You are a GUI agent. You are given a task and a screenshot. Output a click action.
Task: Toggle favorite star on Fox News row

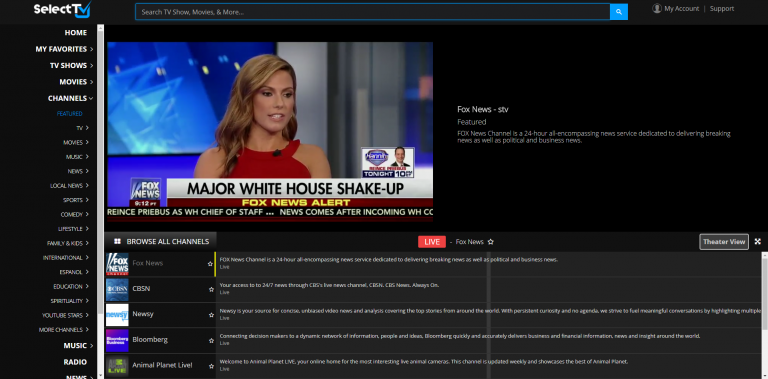211,264
